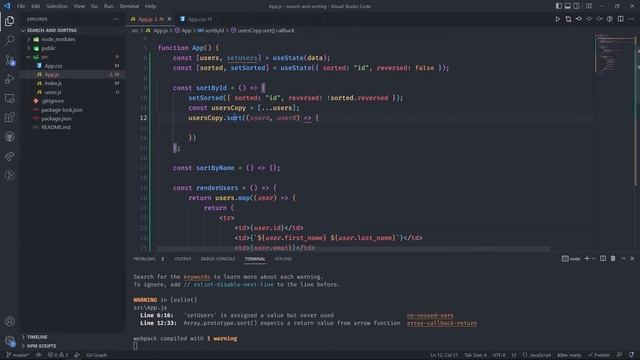The height and width of the screenshot is (360, 640).
Task: Open the terminal launch profile dropdown arrow
Action: (x=593, y=259)
